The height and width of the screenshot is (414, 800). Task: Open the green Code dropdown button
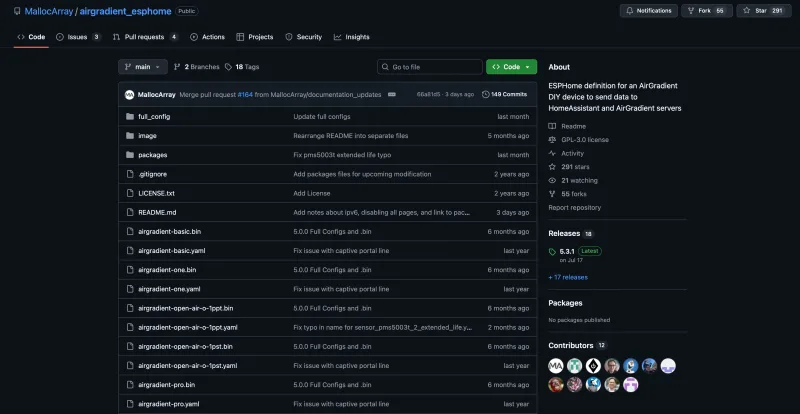(x=511, y=67)
